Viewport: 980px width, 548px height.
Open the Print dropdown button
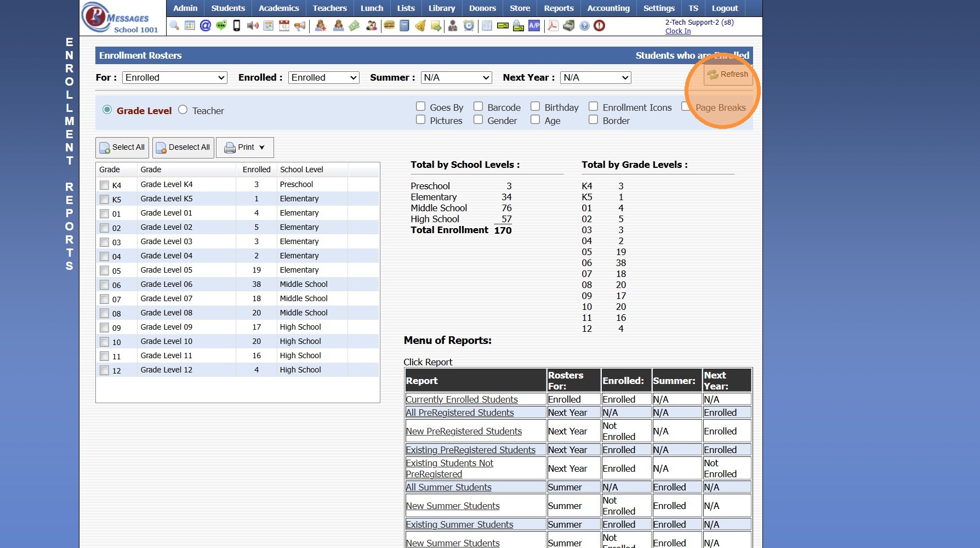coord(244,148)
